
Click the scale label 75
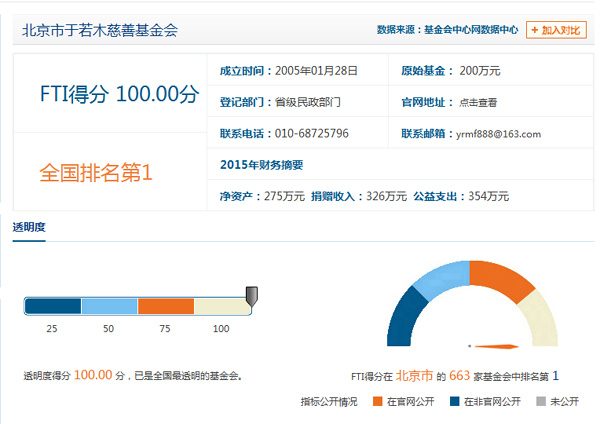click(165, 329)
